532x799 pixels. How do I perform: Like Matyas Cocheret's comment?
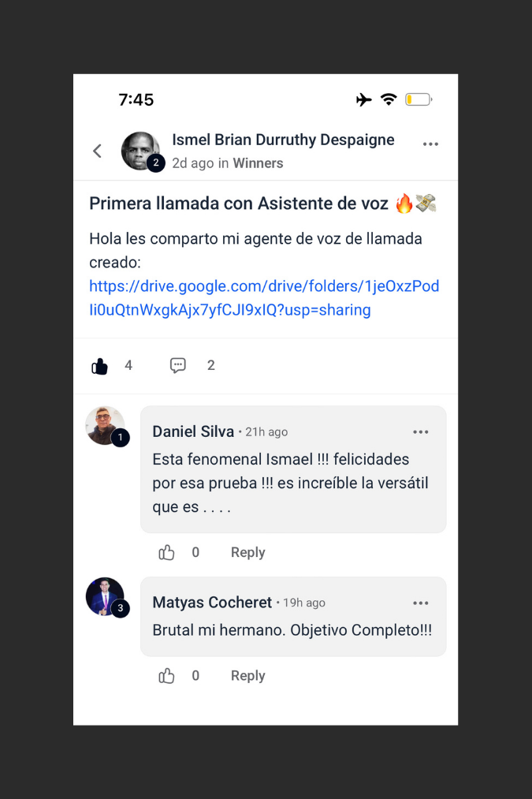click(x=167, y=676)
